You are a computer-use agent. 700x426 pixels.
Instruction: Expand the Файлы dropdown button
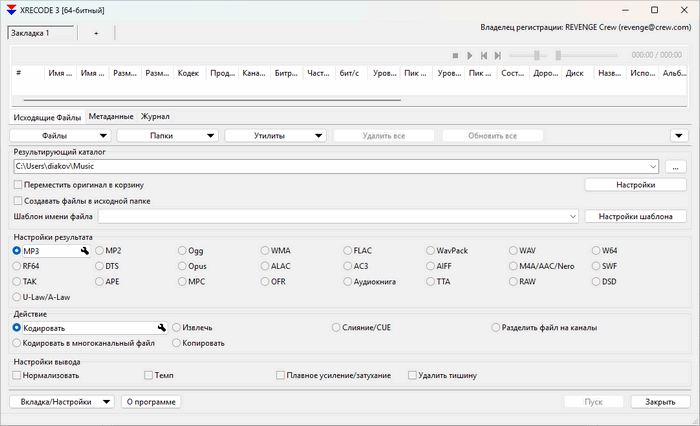61,135
